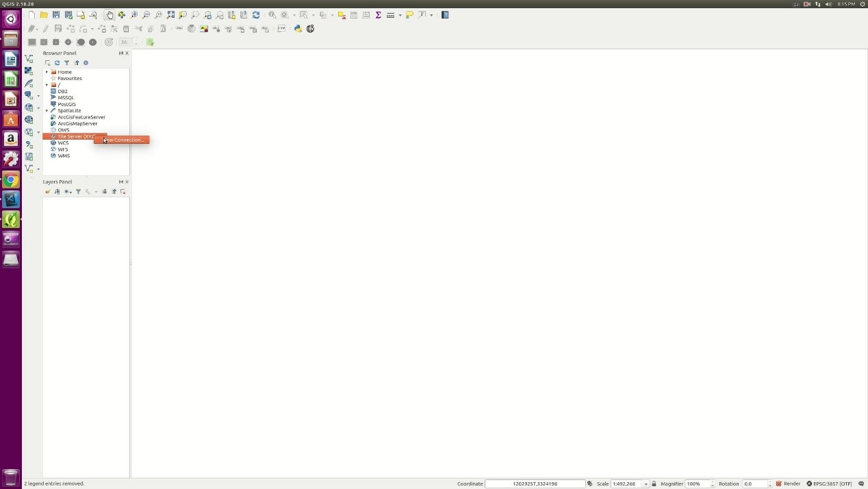Open the statistical summary Sigma icon
Image resolution: width=868 pixels, height=489 pixels.
(378, 15)
